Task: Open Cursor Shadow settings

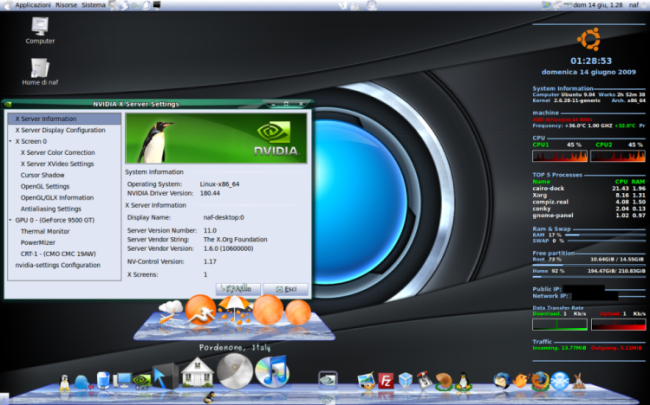Action: click(42, 175)
